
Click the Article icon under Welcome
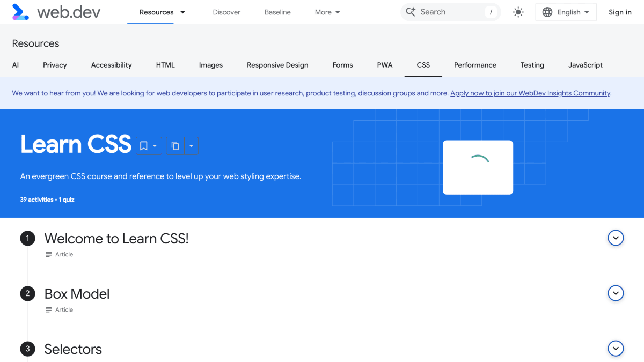49,254
